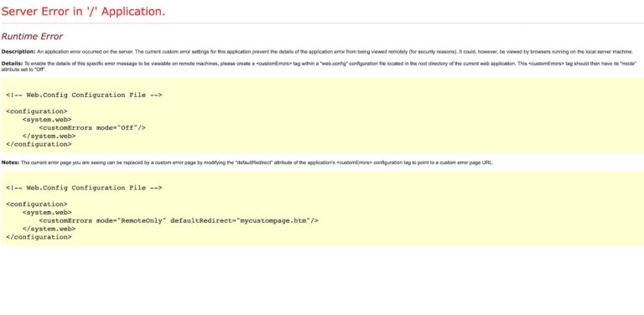644x315 pixels.
Task: Click the bold 'Notes:' label
Action: 10,163
